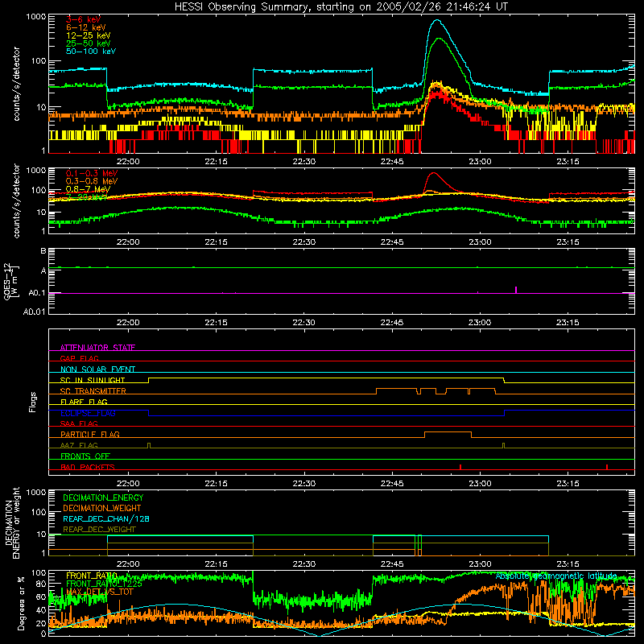
Task: Click the yellow FRONT_RATIO legend label
Action: (92, 576)
